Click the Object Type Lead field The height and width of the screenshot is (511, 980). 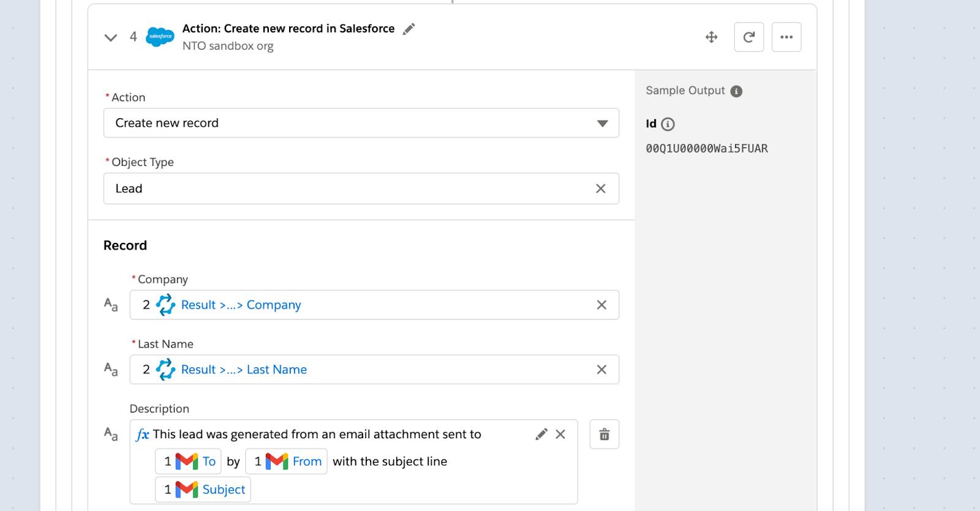click(x=361, y=188)
